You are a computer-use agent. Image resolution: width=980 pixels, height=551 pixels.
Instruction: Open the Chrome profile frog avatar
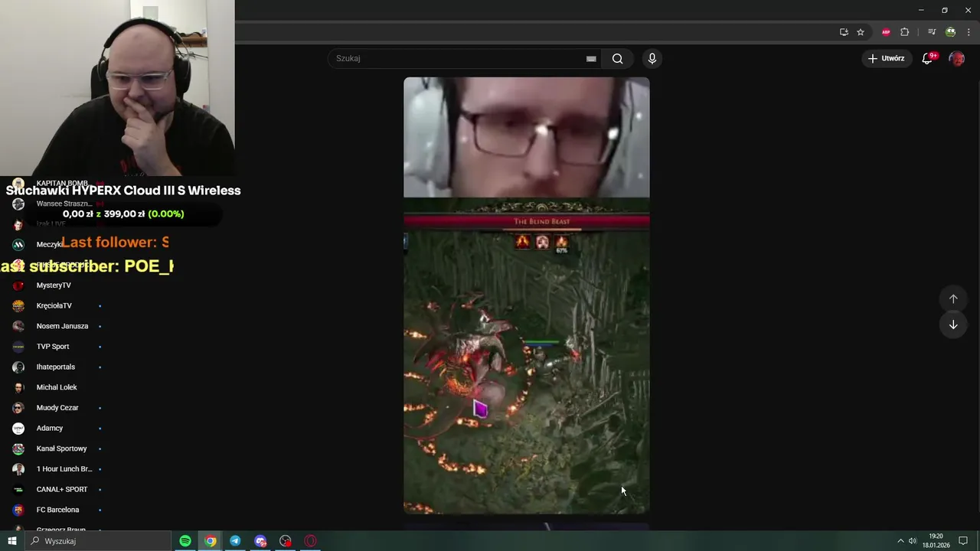click(x=950, y=32)
